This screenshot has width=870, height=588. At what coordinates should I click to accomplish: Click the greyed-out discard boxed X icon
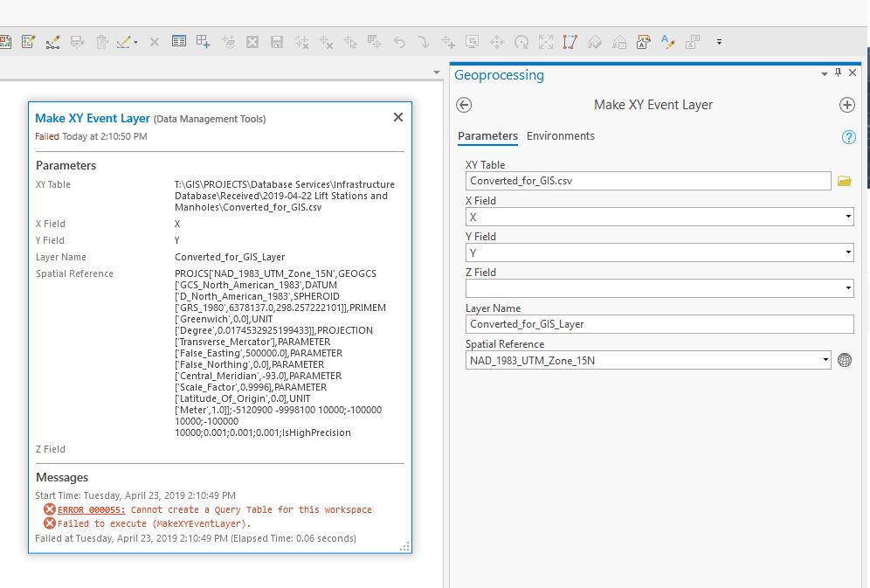252,42
